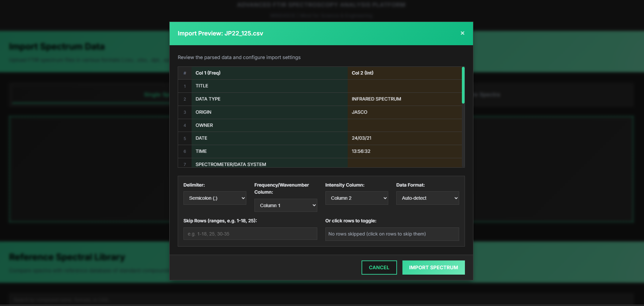
Task: Click the Col 1 (Freq) column header
Action: 208,73
